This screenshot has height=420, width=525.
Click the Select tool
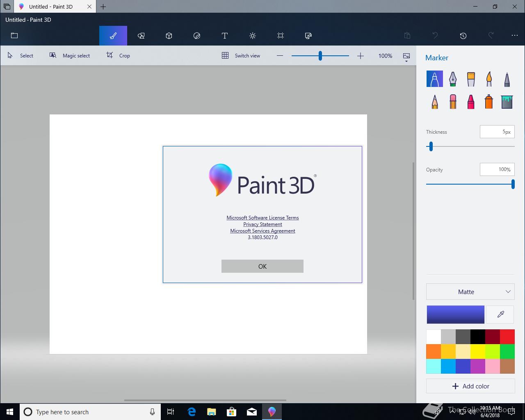[21, 55]
